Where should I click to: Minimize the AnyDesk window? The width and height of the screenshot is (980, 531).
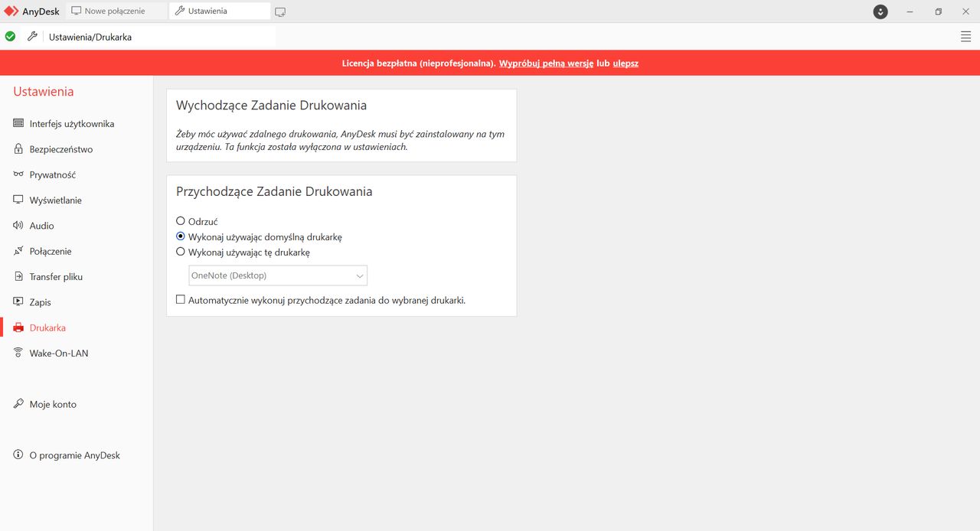[x=909, y=11]
